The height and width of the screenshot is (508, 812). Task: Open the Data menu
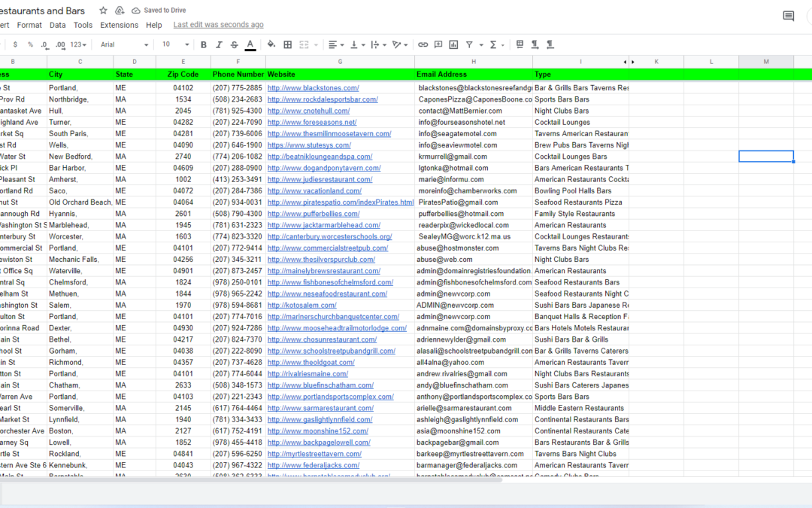point(56,24)
